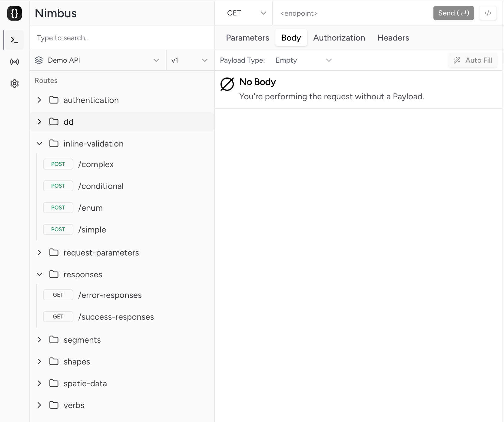Screen dimensions: 504x422
Task: Click the code snippet icon button
Action: [488, 13]
